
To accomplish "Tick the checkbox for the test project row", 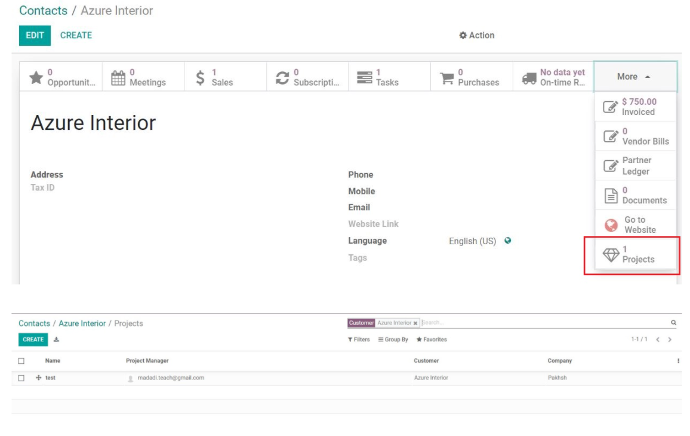I will [x=21, y=378].
